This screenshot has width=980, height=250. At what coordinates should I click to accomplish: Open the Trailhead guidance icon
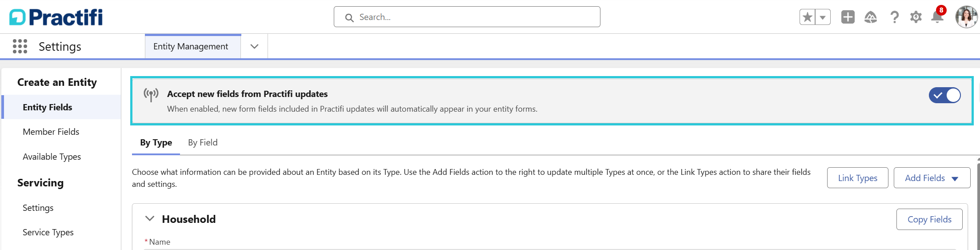pos(870,17)
